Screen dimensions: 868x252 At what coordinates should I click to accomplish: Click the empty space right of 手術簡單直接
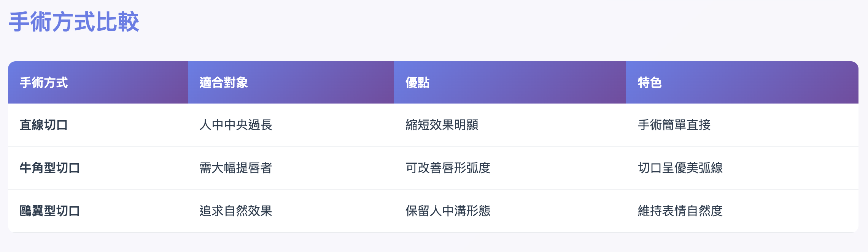pyautogui.click(x=784, y=125)
